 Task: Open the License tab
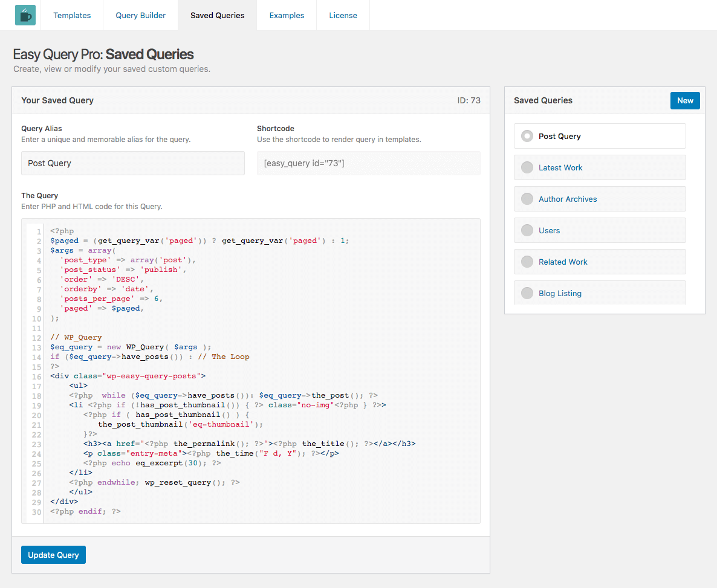click(x=343, y=15)
